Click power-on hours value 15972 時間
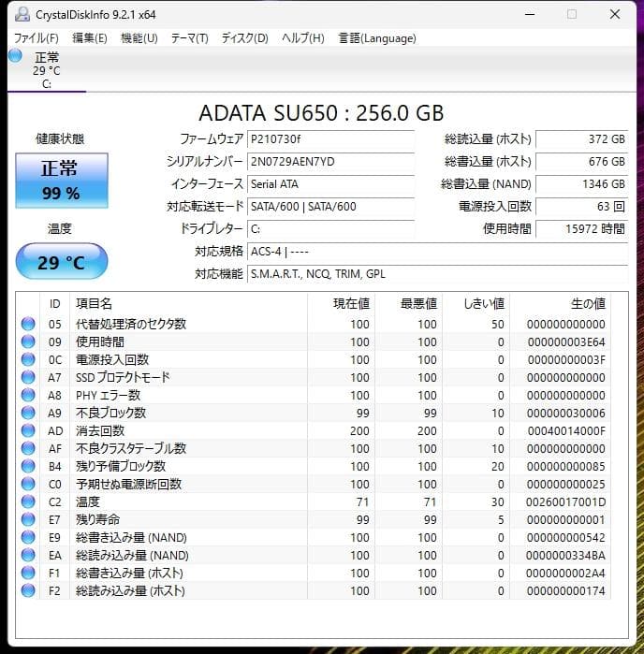The image size is (644, 654). pyautogui.click(x=582, y=229)
